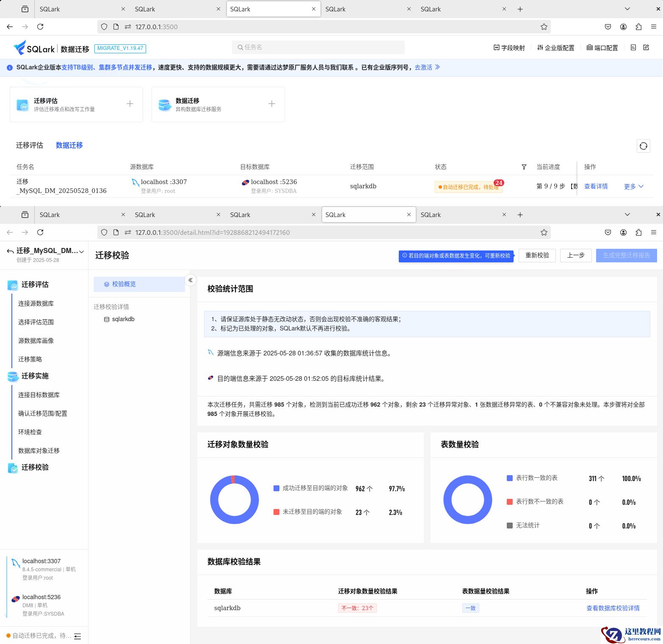Open the status column filter icon
The height and width of the screenshot is (644, 663).
click(524, 167)
